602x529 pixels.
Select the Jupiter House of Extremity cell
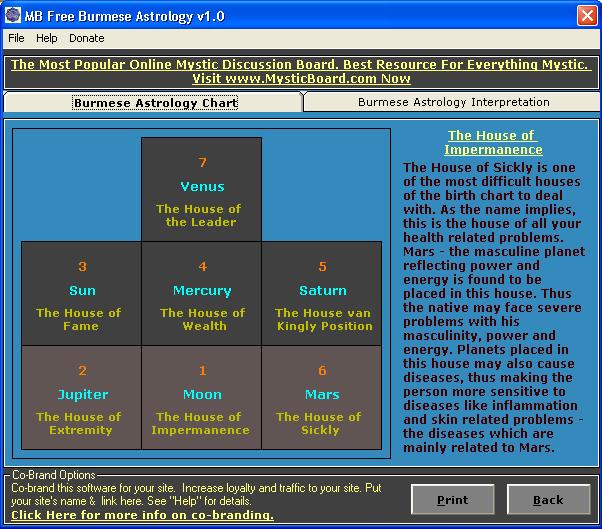click(82, 398)
